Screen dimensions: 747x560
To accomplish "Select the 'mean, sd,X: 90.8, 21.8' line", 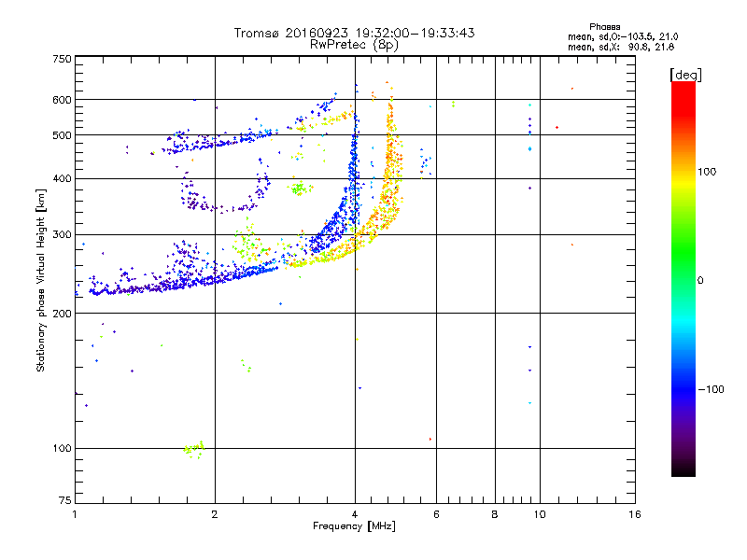I will (x=621, y=47).
